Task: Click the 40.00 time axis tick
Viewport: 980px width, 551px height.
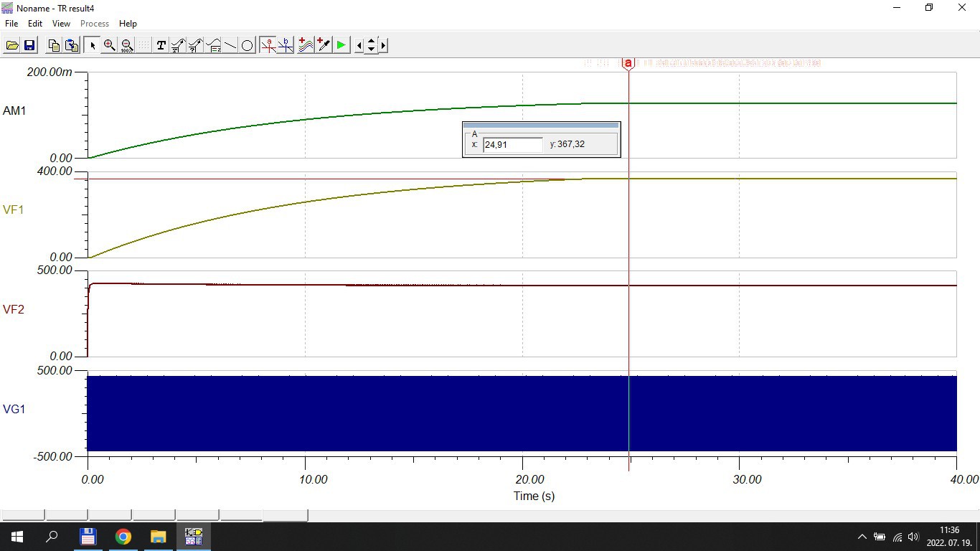Action: tap(963, 479)
